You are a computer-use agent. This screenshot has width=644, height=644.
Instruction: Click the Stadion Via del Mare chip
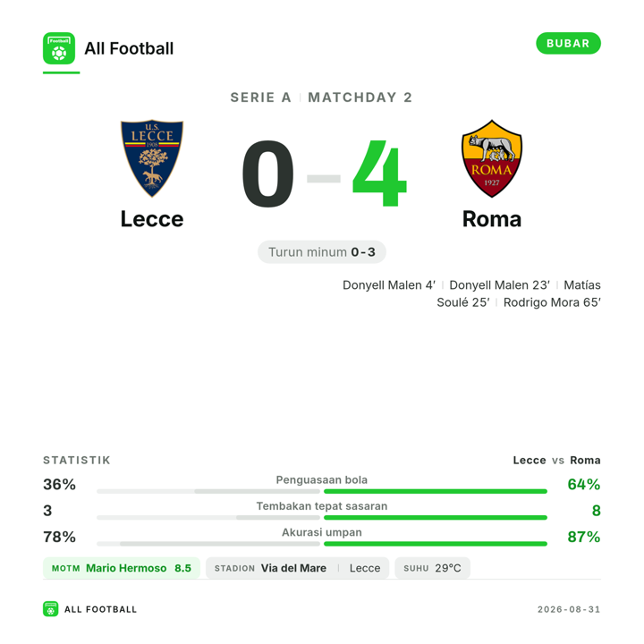tap(297, 568)
